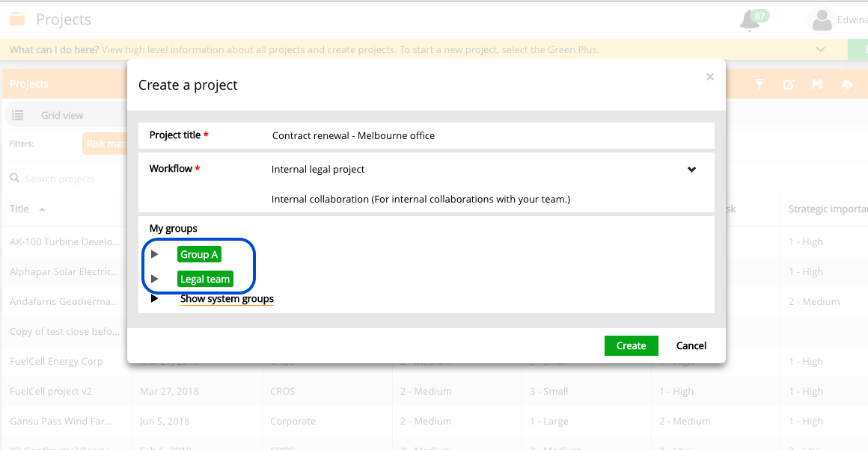This screenshot has height=450, width=868.
Task: Click the orange Projects folder icon
Action: [17, 19]
